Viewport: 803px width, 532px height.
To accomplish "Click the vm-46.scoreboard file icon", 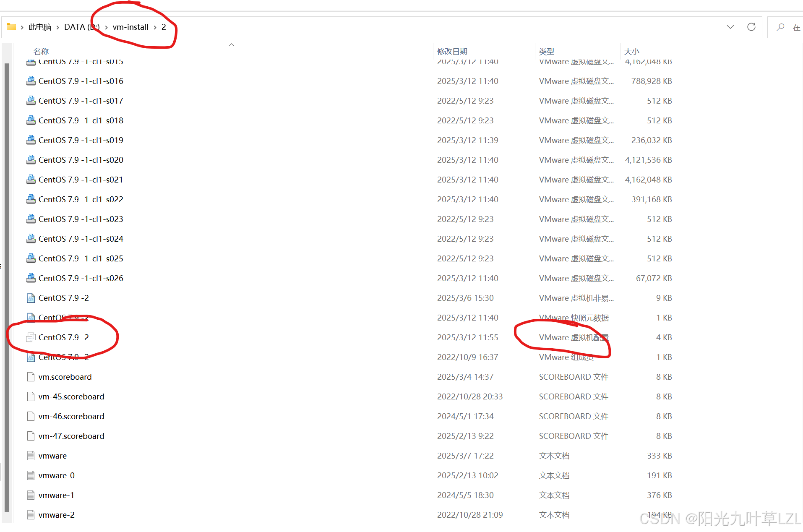I will 31,416.
